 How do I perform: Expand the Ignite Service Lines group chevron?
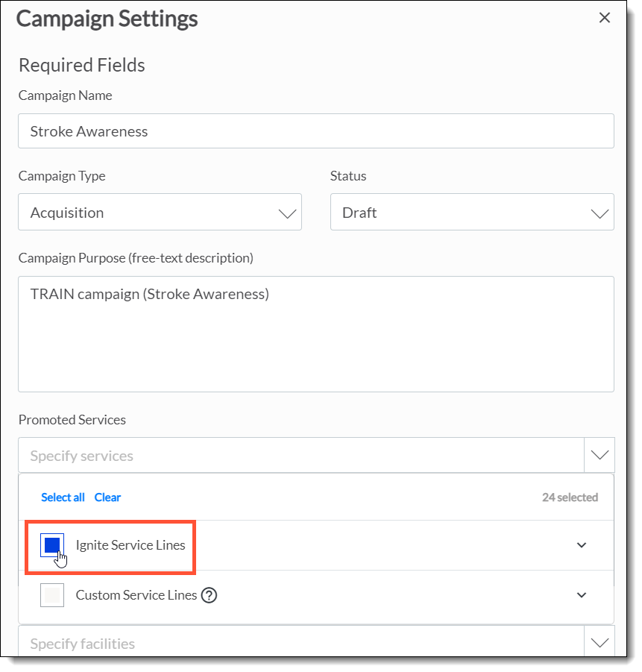tap(582, 545)
